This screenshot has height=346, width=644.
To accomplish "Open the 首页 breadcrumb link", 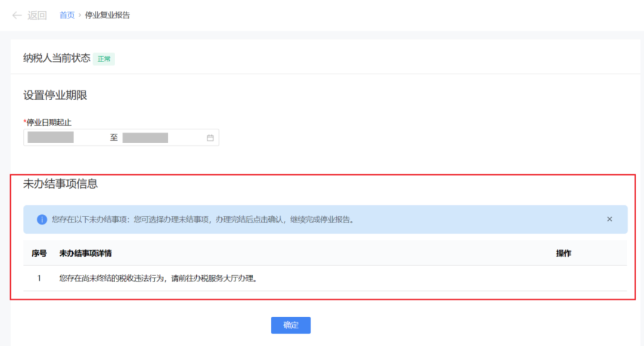I will pyautogui.click(x=67, y=15).
